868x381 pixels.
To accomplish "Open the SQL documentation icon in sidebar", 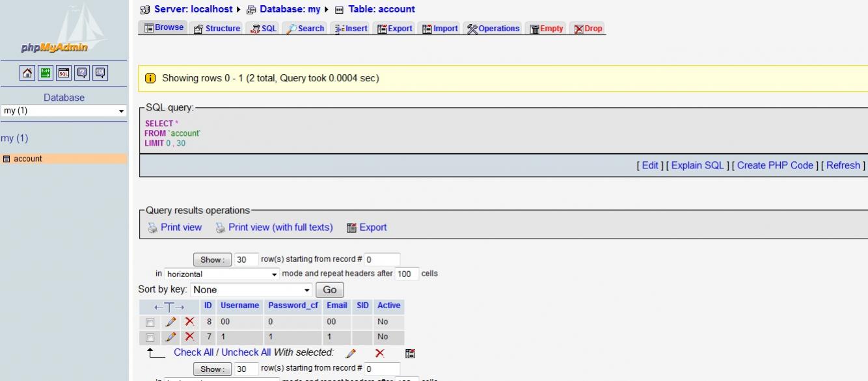I will click(100, 73).
